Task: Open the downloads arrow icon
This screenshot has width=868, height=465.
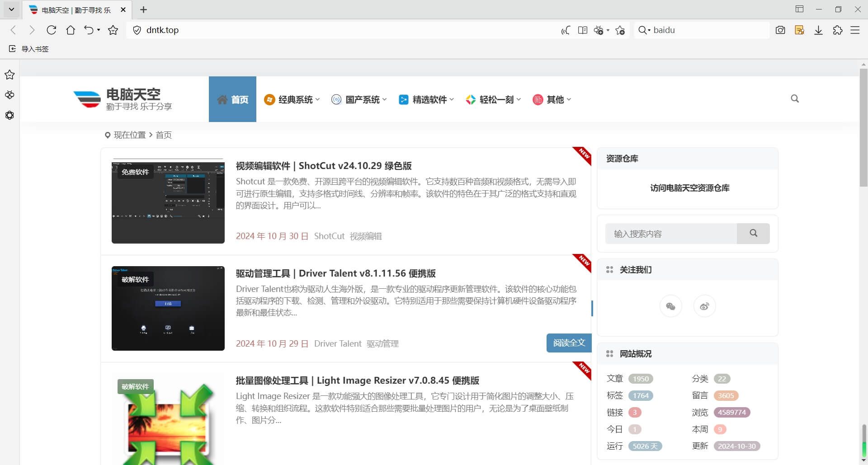Action: tap(818, 30)
